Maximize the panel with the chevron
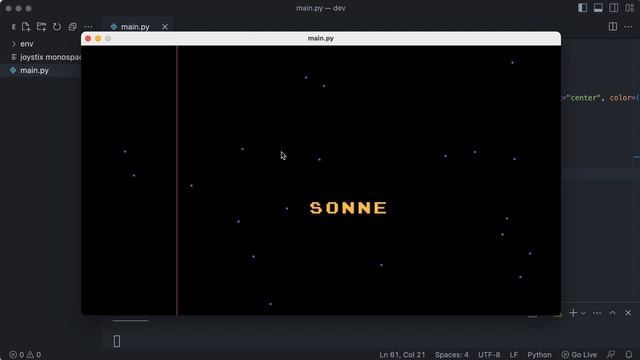 (613, 313)
